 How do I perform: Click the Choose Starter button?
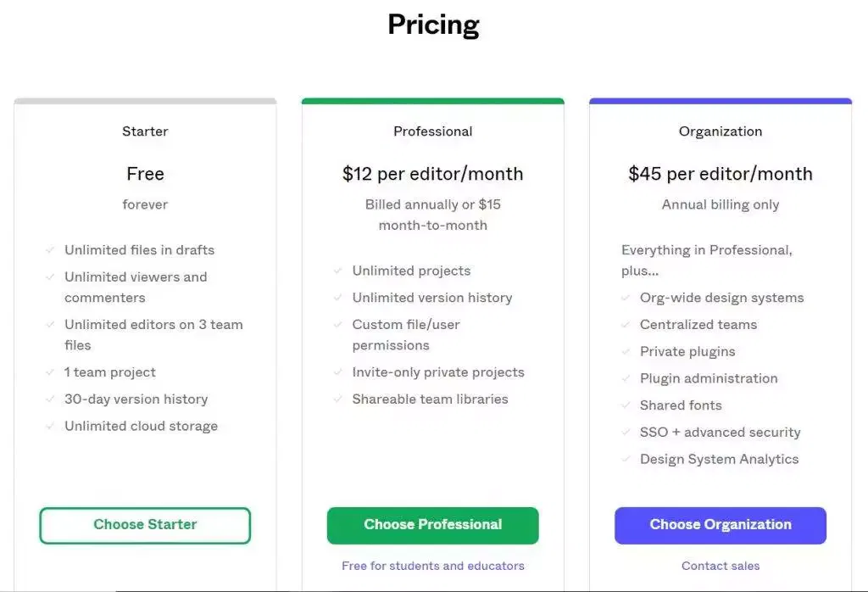[x=145, y=525]
